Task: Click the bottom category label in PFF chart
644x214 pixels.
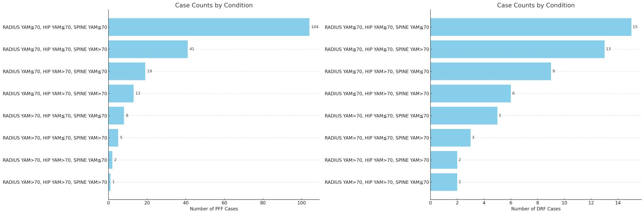Action: (55, 182)
